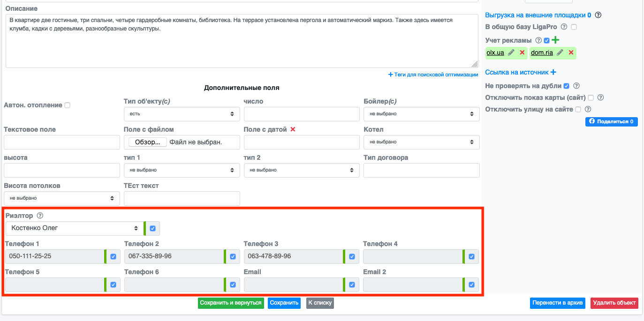Remove dom.ria tag with red X
The image size is (644, 321).
tap(571, 53)
